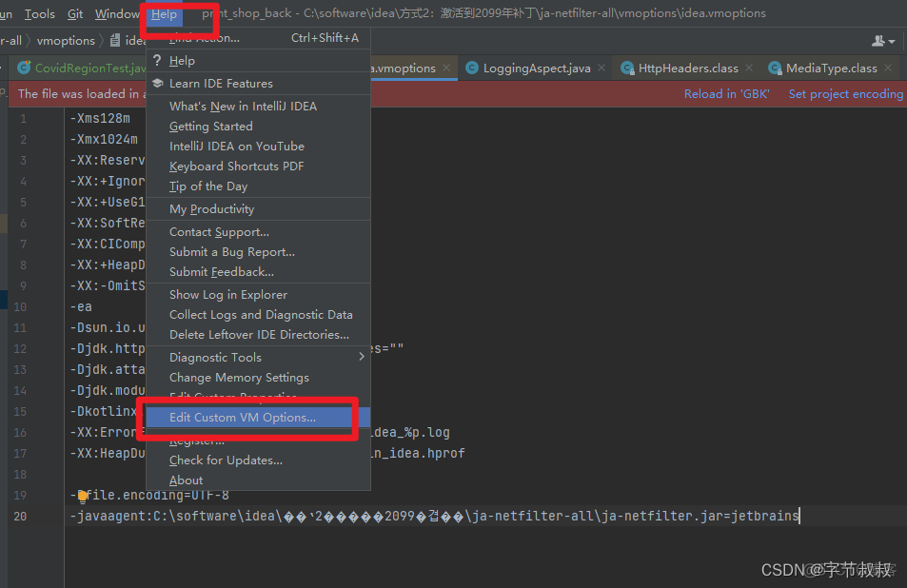Switch to the LoggingAspect.java tab

pos(537,69)
